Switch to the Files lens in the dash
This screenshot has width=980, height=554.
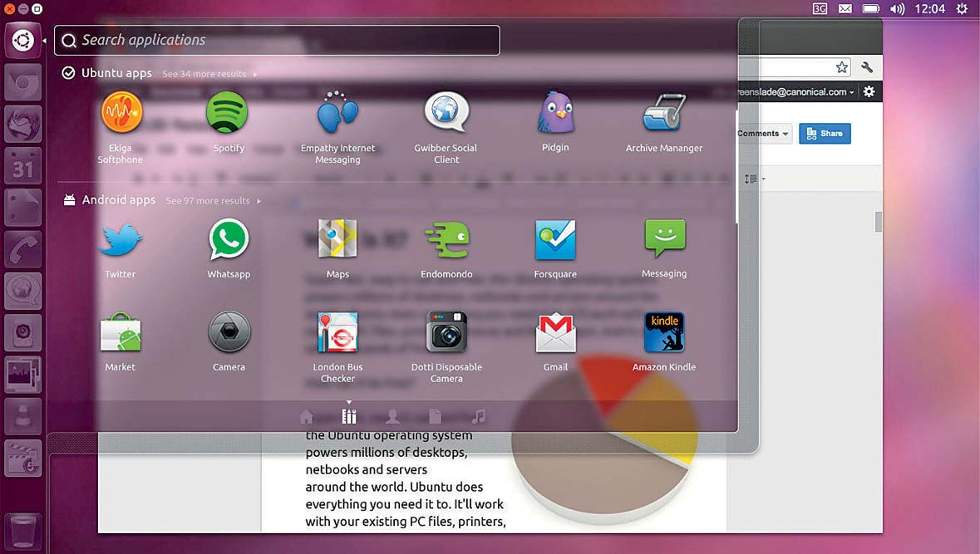coord(435,417)
